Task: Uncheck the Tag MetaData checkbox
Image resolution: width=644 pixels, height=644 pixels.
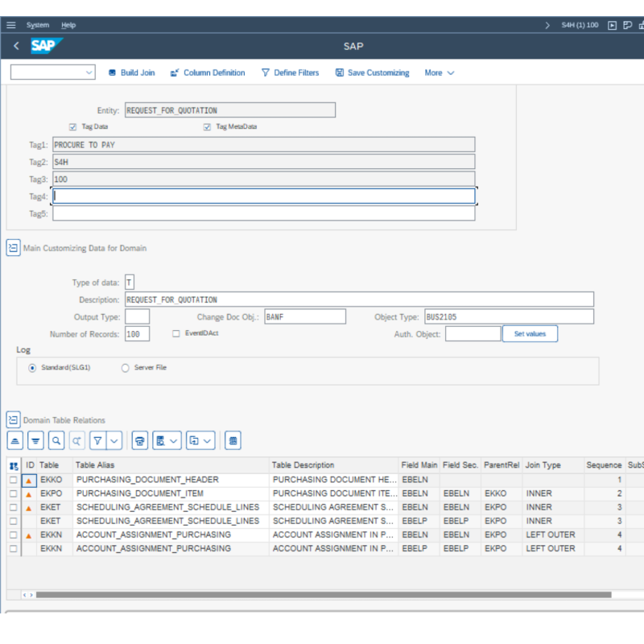Action: 207,126
